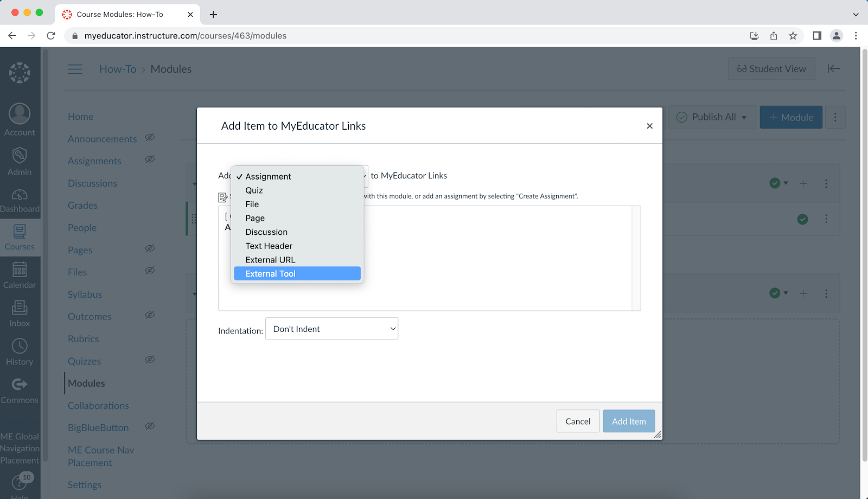Open Courses in global navigation
Viewport: 868px width, 499px height.
pos(20,238)
